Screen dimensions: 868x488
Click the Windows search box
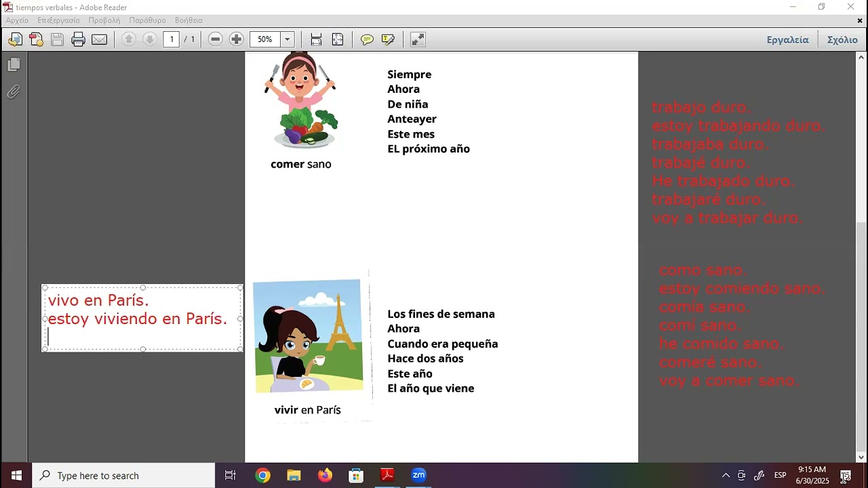point(123,476)
